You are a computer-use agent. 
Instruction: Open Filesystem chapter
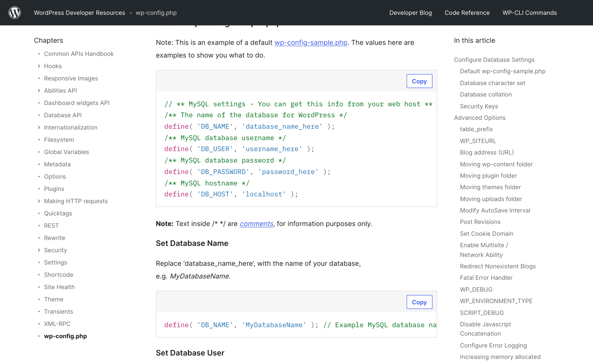tap(59, 140)
